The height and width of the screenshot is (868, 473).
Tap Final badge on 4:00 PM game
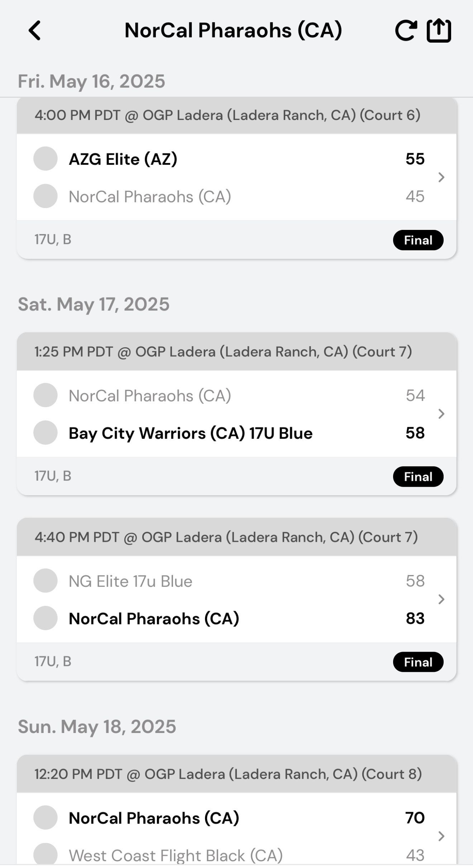tap(418, 240)
